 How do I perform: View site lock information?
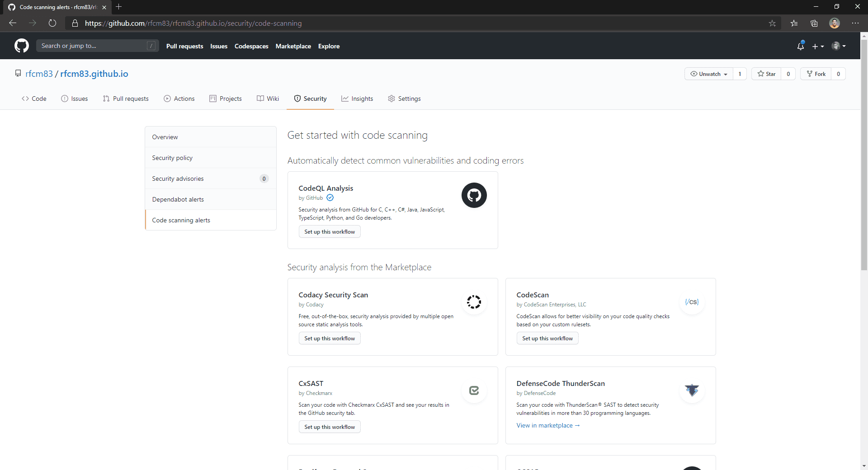click(75, 23)
